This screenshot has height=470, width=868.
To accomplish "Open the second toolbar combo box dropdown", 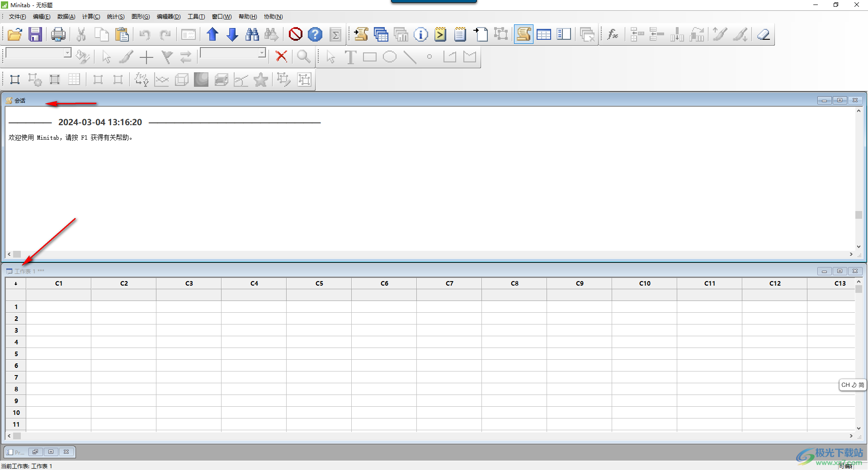I will click(262, 53).
